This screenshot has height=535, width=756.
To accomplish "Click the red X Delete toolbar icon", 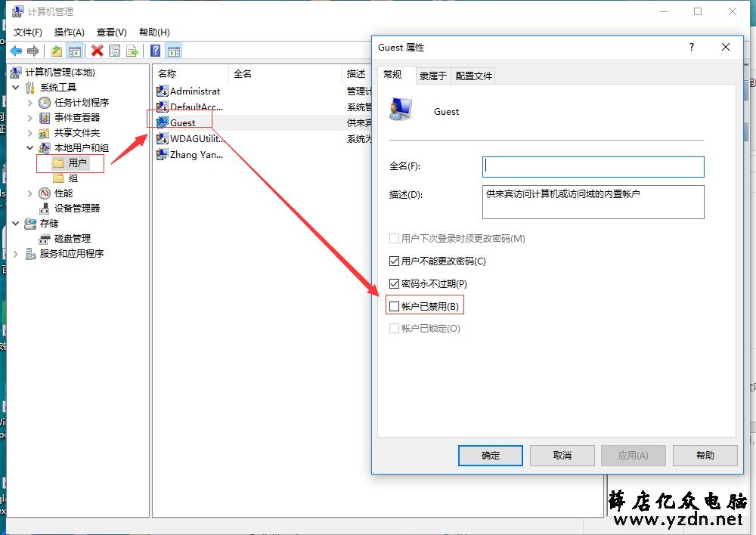I will coord(98,51).
